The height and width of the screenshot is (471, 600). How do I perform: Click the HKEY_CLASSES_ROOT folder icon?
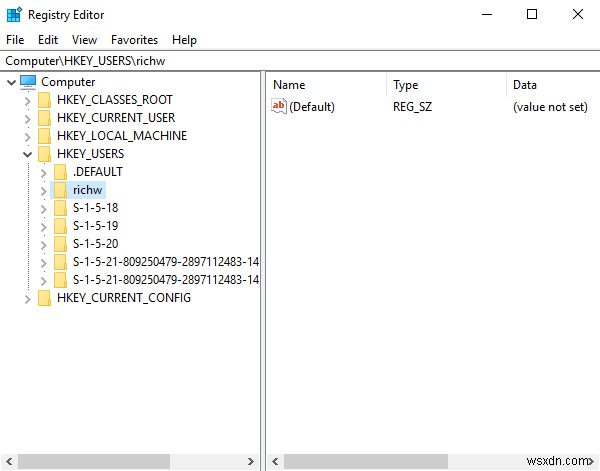(44, 100)
